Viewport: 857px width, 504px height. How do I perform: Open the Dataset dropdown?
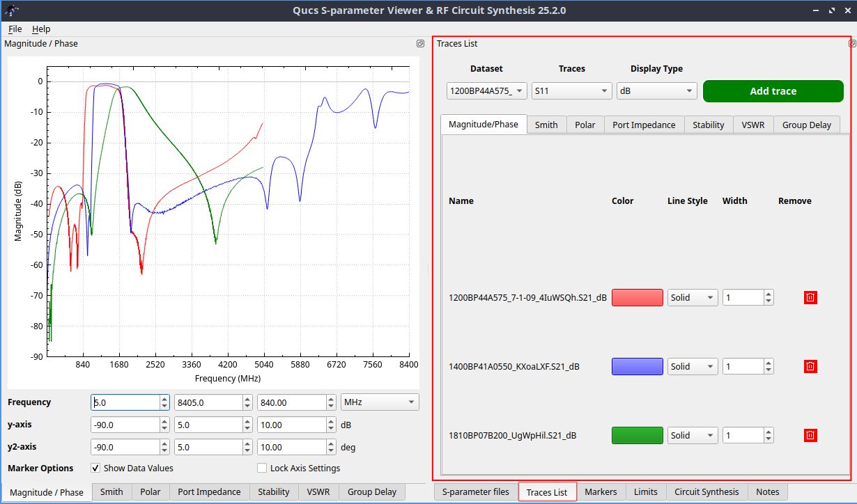pyautogui.click(x=487, y=90)
